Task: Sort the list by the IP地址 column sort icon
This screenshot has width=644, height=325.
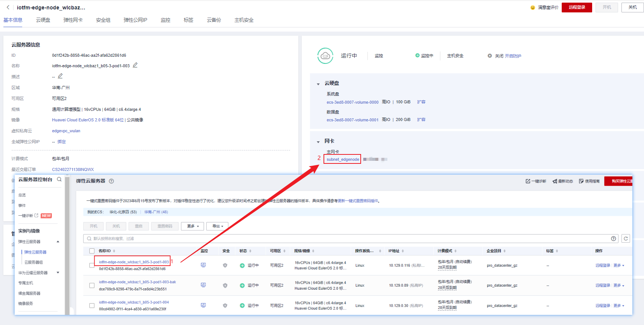Action: coord(403,251)
